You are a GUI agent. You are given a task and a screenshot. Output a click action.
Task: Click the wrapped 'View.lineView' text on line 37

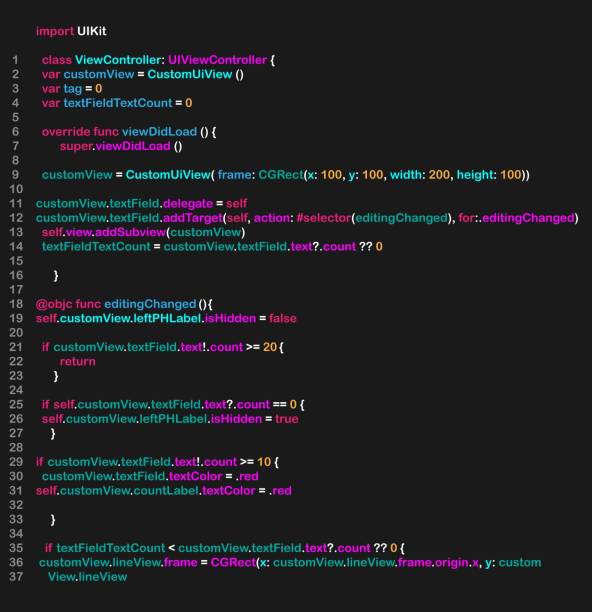tap(87, 577)
